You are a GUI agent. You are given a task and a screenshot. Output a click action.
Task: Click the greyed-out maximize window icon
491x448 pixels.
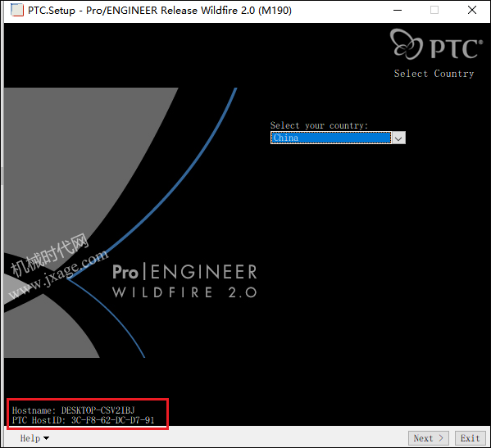[434, 10]
